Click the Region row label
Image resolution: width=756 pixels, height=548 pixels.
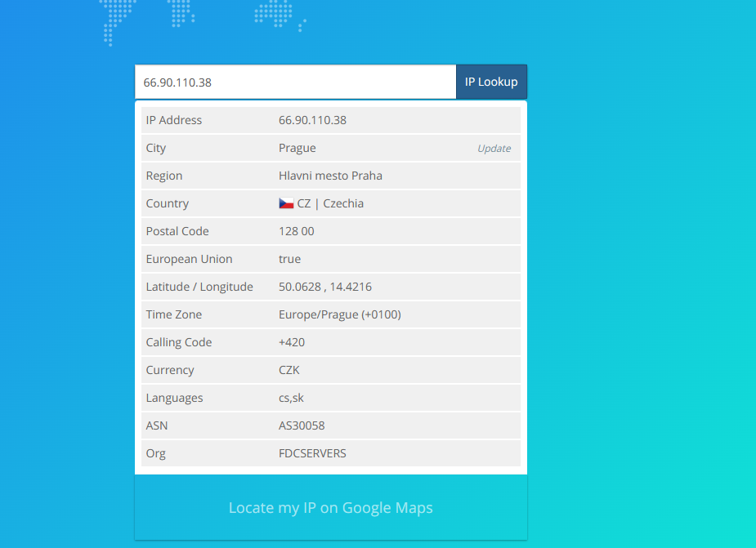point(164,176)
